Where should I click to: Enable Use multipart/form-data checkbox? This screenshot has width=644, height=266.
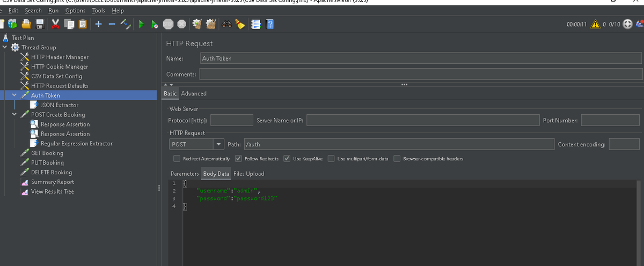[x=332, y=159]
